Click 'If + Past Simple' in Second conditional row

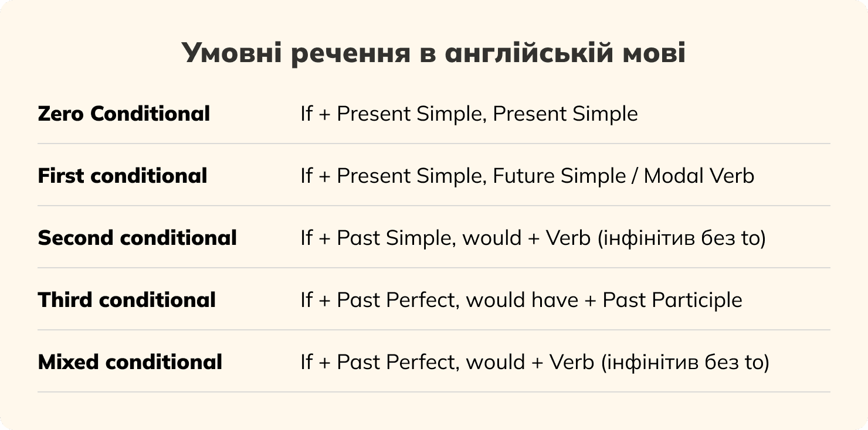point(377,238)
